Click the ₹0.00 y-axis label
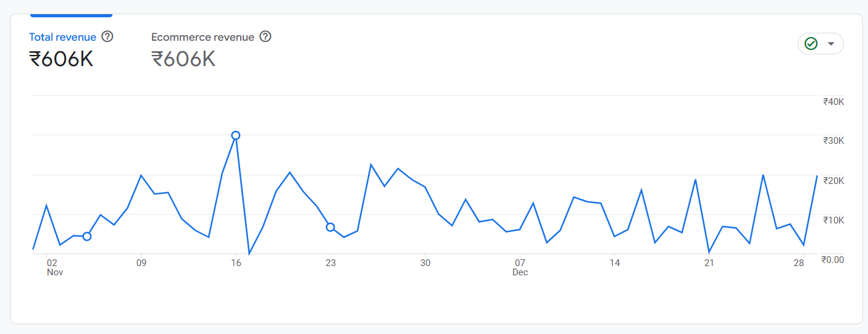Screen dimensions: 868x334 (832, 260)
